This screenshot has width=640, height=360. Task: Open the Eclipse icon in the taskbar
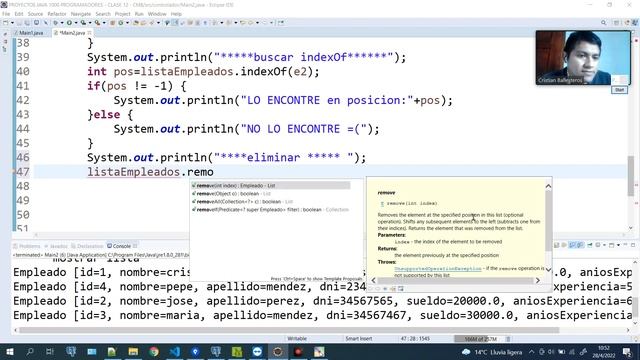pos(278,352)
